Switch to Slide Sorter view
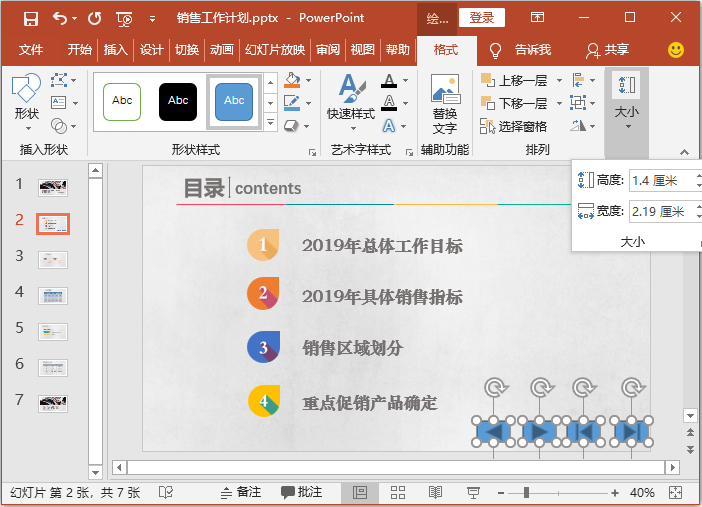Image resolution: width=702 pixels, height=507 pixels. (x=398, y=493)
